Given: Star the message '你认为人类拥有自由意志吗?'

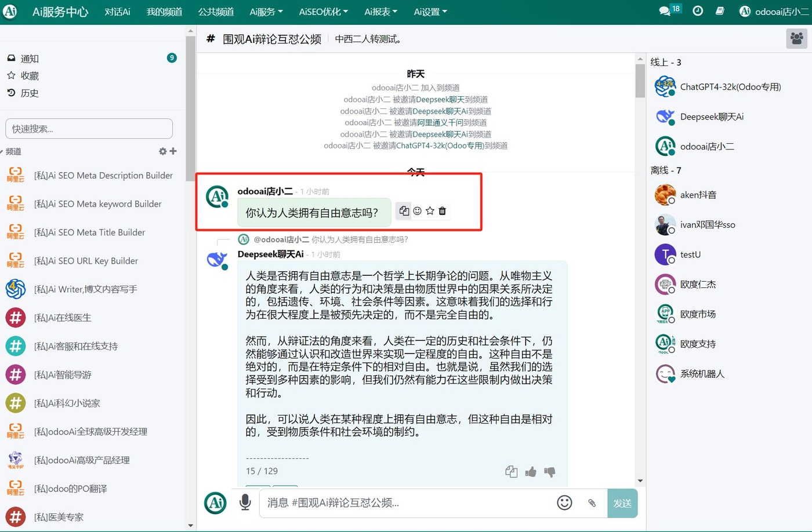Looking at the screenshot, I should (x=429, y=211).
